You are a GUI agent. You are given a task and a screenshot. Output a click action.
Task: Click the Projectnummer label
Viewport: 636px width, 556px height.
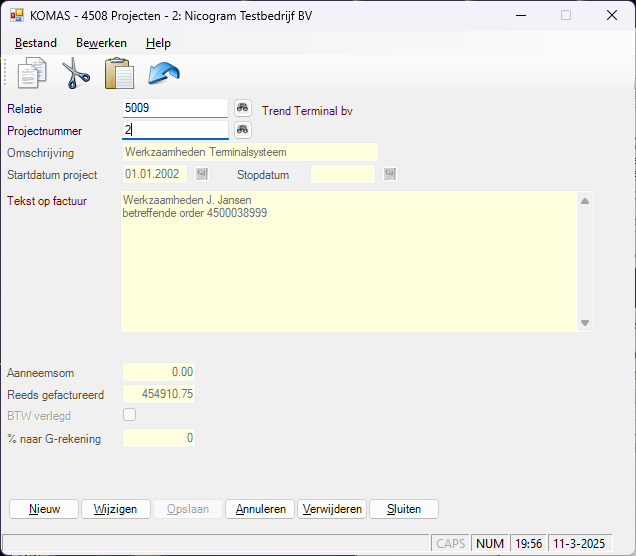point(45,131)
